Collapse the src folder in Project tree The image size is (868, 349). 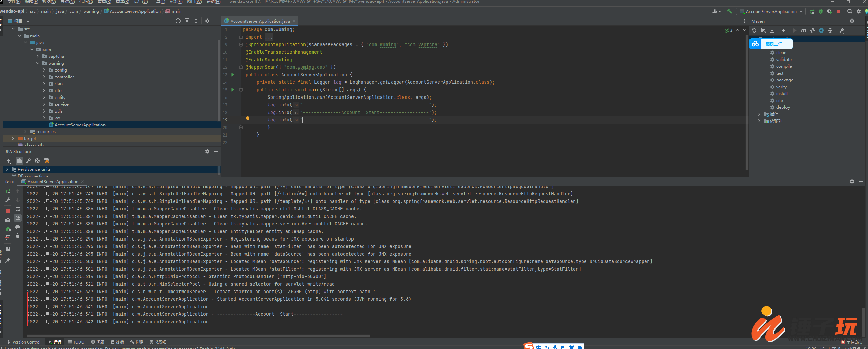[13, 29]
